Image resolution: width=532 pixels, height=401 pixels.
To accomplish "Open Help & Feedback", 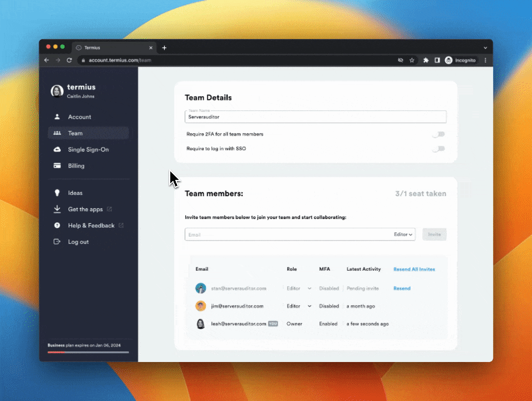I will [x=91, y=226].
